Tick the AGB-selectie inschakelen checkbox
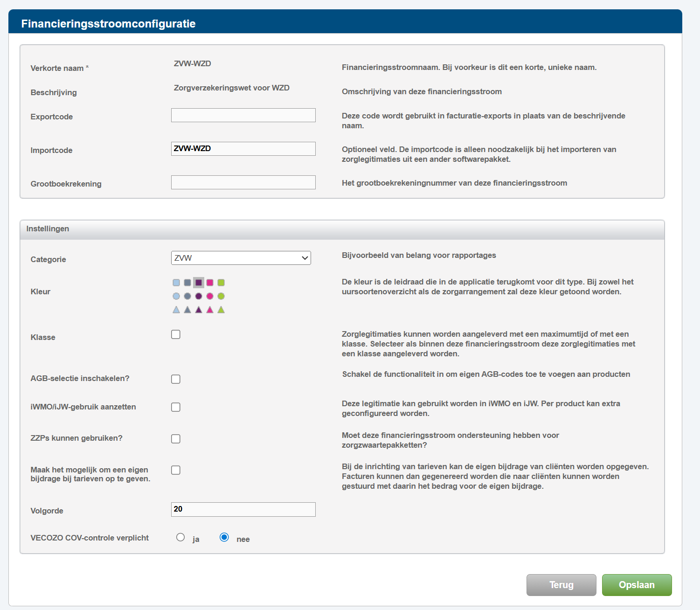The image size is (700, 610). (176, 379)
